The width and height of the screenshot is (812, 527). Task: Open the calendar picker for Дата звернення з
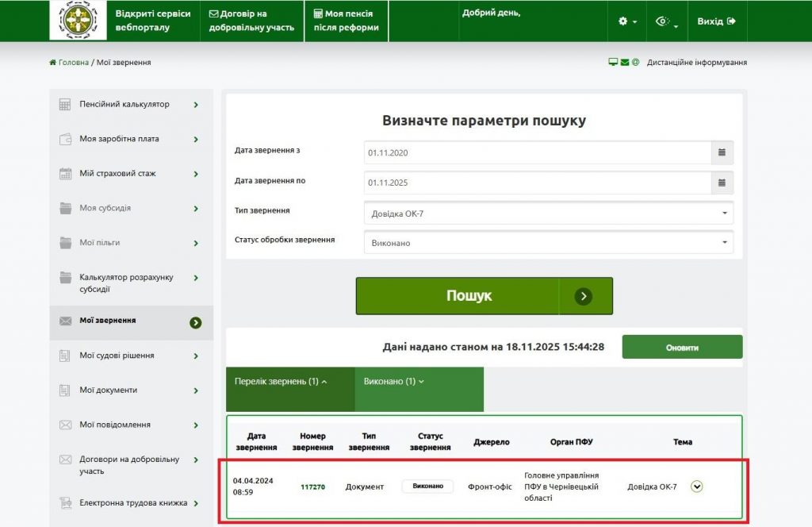722,152
